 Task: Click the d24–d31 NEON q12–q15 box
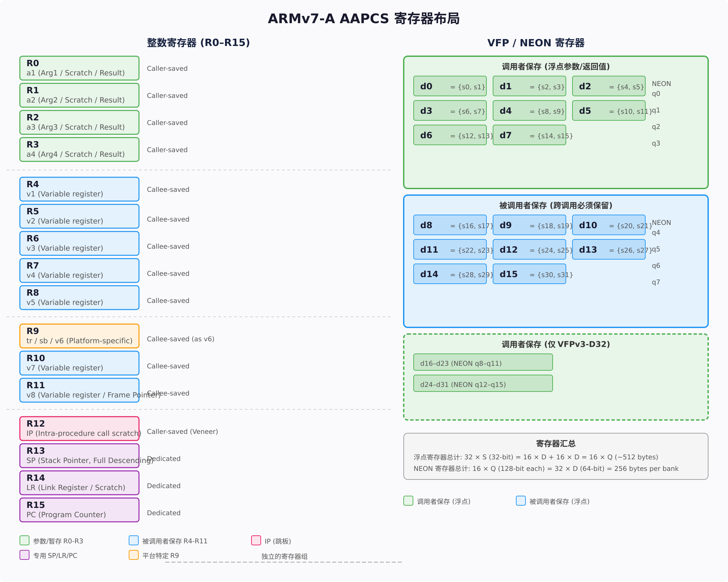coord(483,383)
